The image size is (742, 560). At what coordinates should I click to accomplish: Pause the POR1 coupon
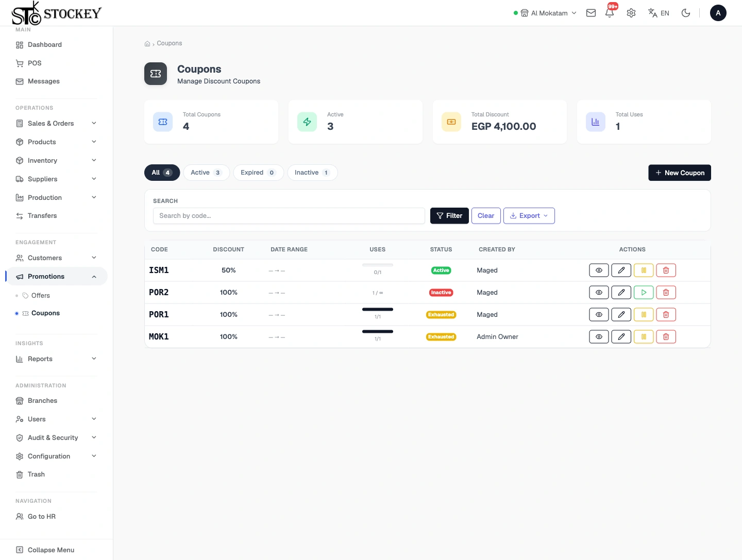(x=644, y=314)
